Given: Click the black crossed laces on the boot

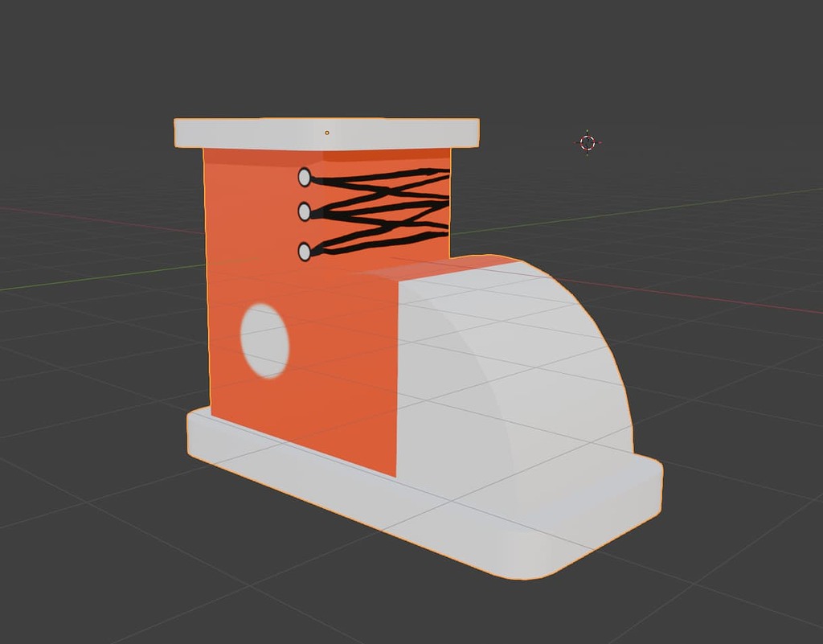Looking at the screenshot, I should pos(380,211).
